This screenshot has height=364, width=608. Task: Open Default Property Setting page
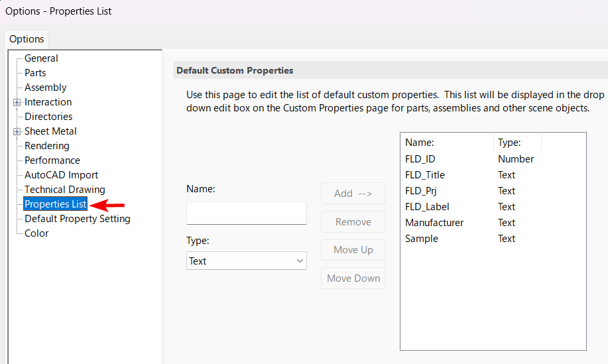tap(77, 219)
